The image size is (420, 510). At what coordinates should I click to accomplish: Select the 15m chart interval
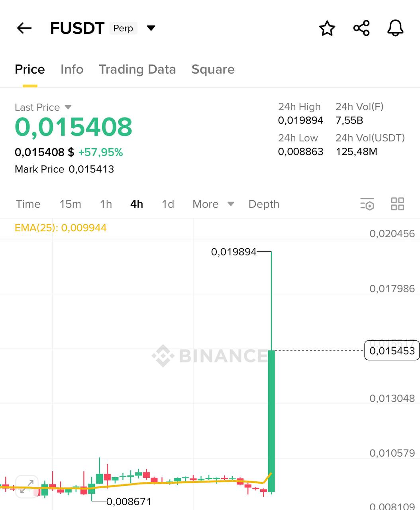point(70,204)
